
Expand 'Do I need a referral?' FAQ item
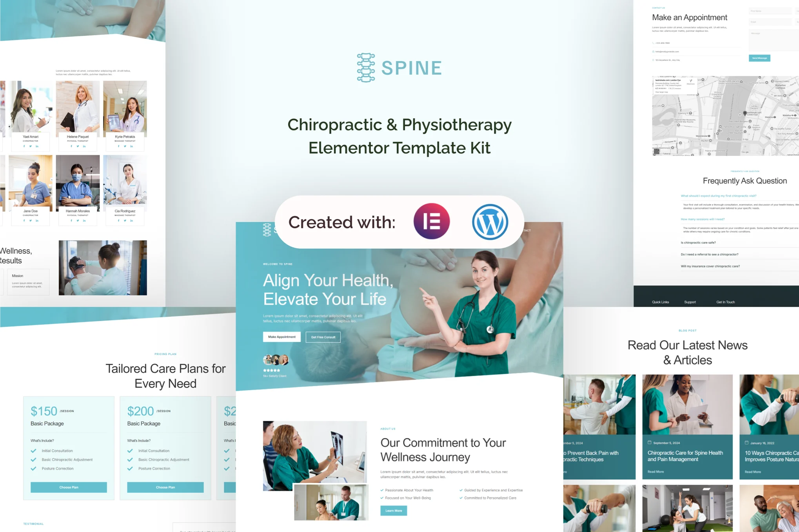click(x=710, y=254)
